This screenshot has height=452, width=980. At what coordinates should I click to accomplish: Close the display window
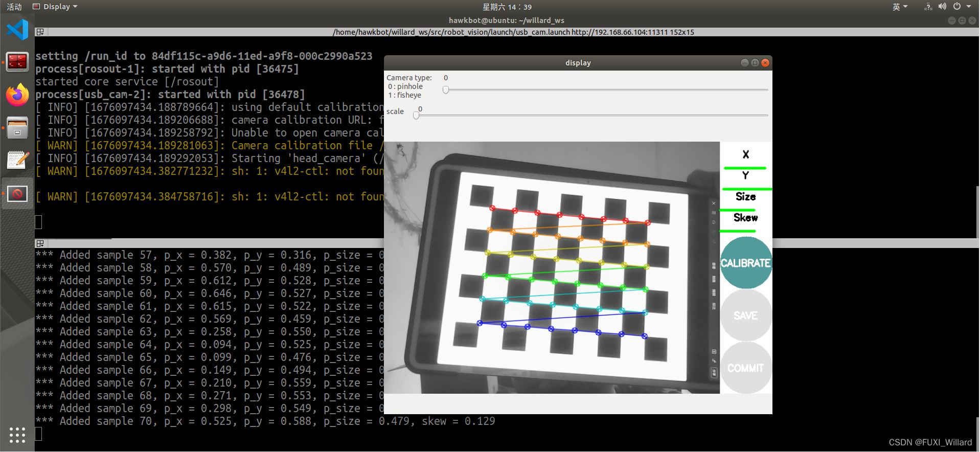[x=765, y=63]
